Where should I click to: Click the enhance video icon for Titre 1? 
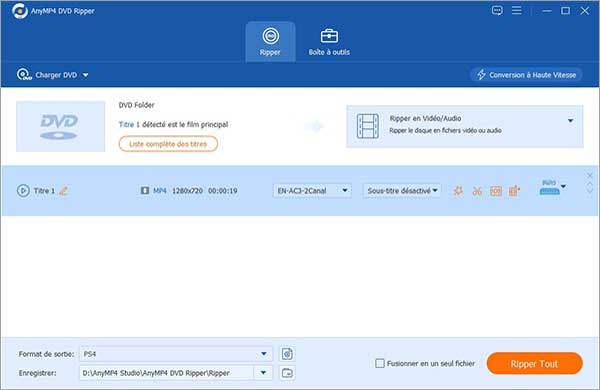pos(514,191)
